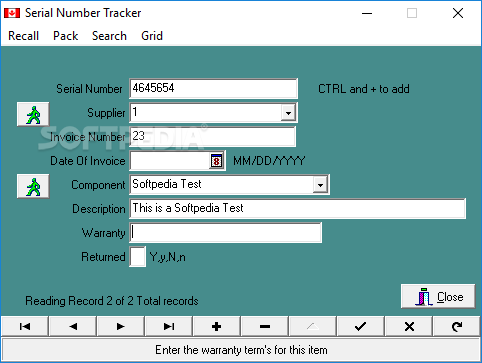Close the window with title bar X
This screenshot has height=363, width=482.
click(x=458, y=13)
